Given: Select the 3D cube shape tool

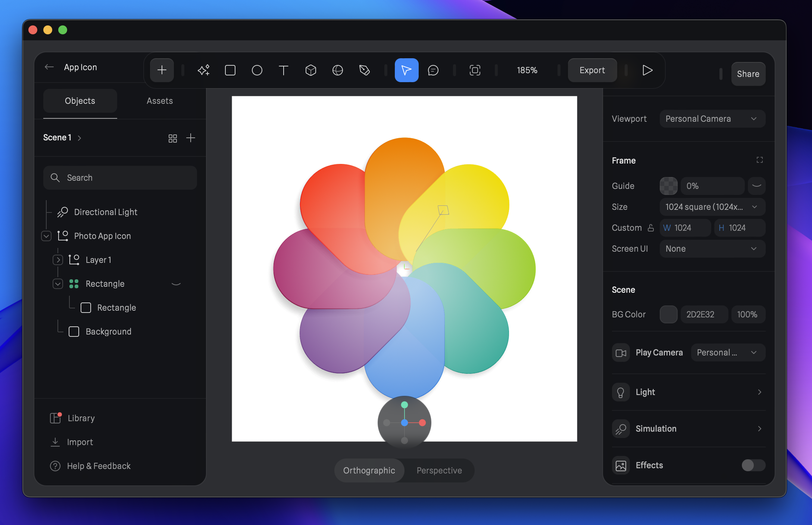Looking at the screenshot, I should 310,70.
